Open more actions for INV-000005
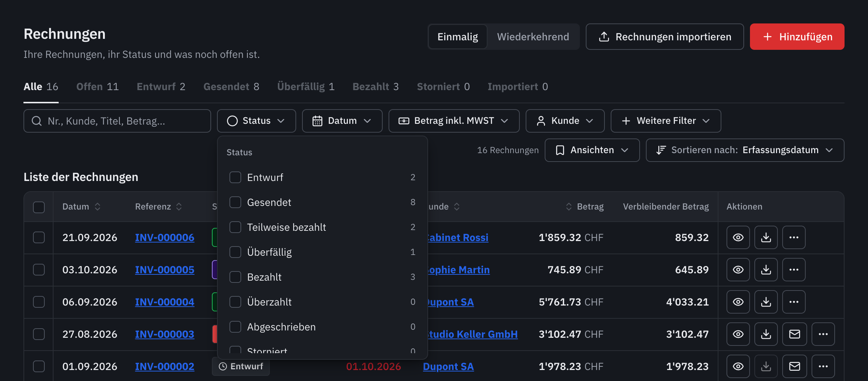 click(x=794, y=270)
